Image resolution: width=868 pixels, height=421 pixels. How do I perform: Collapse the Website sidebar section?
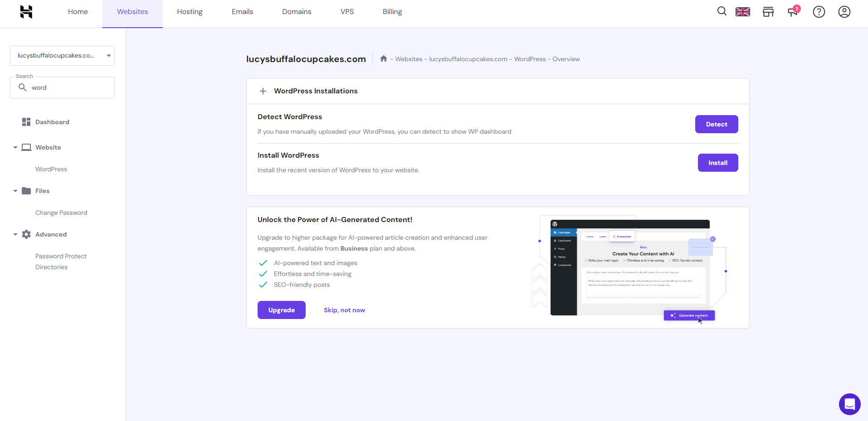[15, 147]
